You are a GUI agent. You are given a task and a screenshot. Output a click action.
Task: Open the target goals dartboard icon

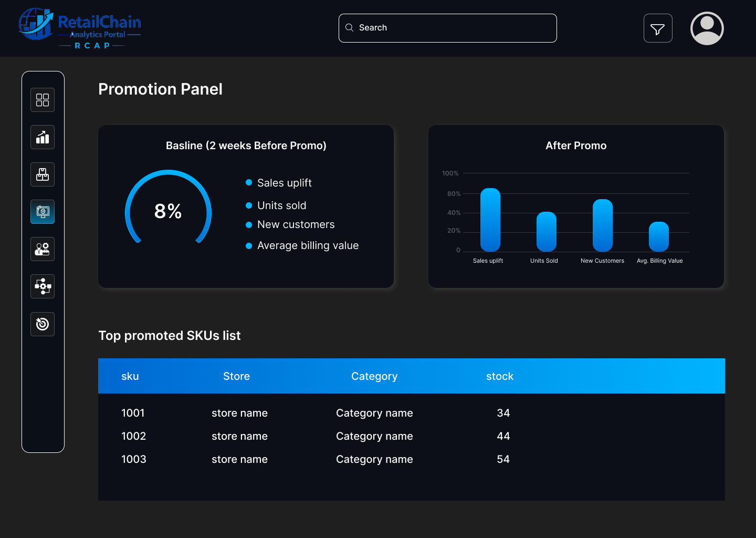pyautogui.click(x=43, y=324)
